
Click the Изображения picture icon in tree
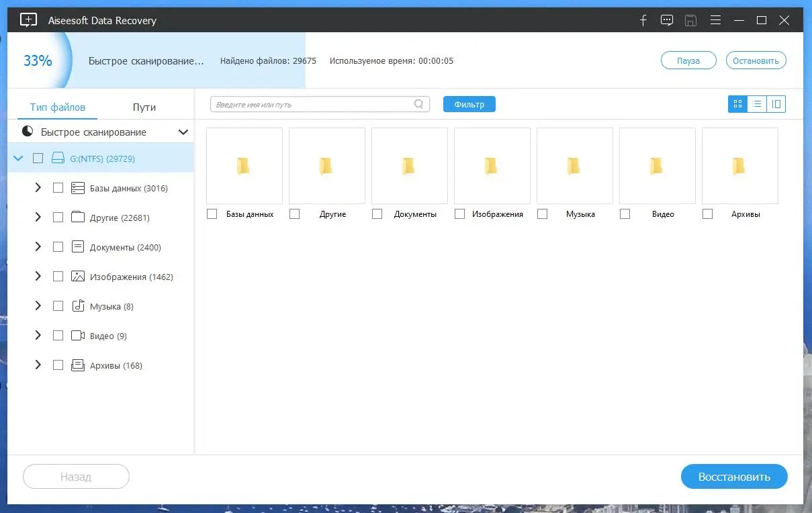tap(77, 276)
